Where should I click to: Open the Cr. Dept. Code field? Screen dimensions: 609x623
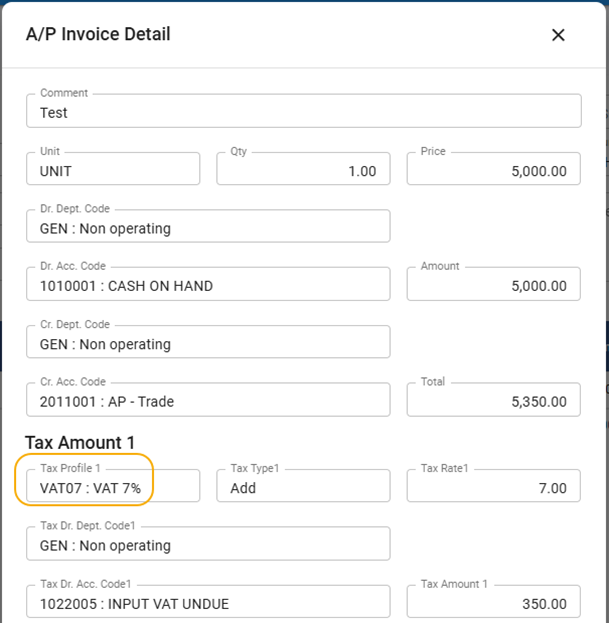208,343
